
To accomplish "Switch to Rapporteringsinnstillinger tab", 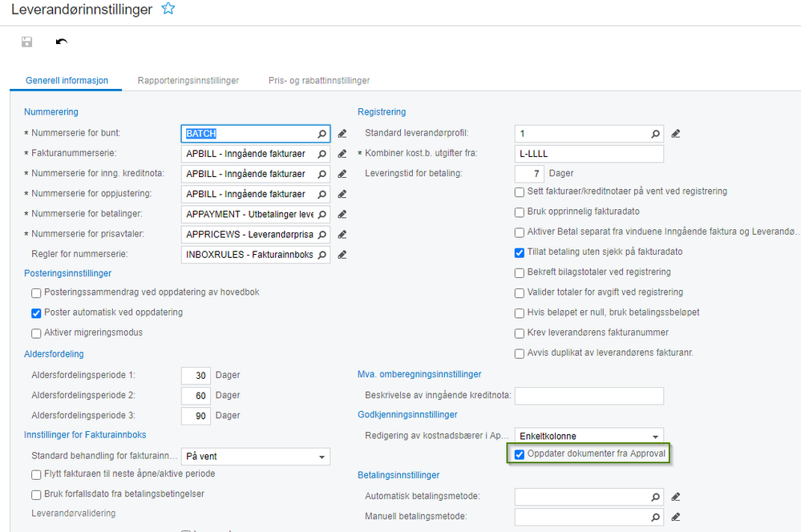I will pyautogui.click(x=188, y=80).
